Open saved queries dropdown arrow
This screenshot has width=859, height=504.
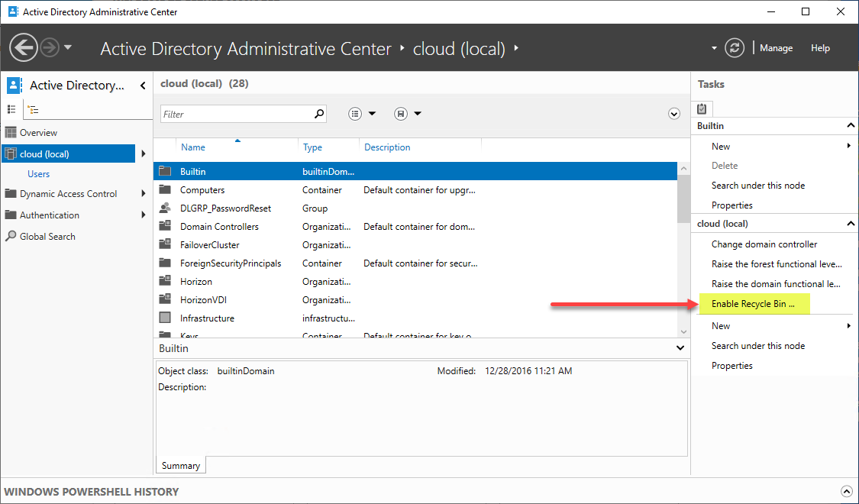click(418, 114)
